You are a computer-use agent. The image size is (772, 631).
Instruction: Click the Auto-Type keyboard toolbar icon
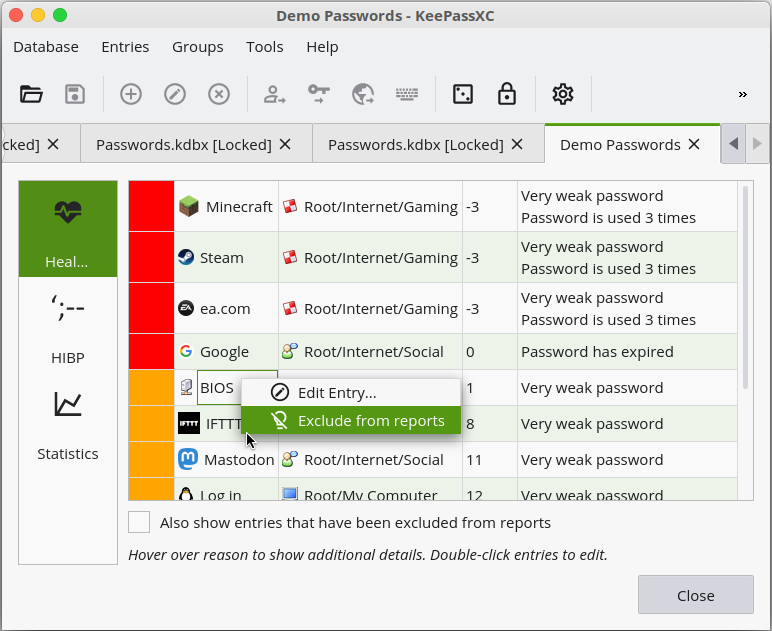pos(407,94)
